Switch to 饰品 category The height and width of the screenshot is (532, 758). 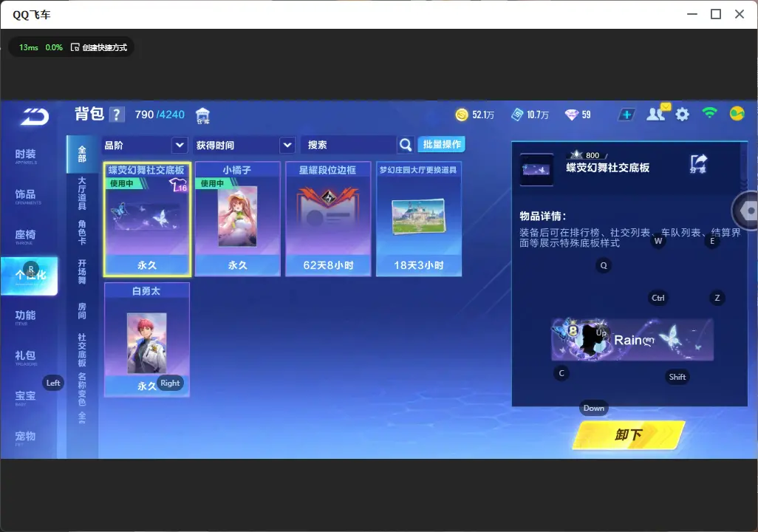[x=26, y=196]
